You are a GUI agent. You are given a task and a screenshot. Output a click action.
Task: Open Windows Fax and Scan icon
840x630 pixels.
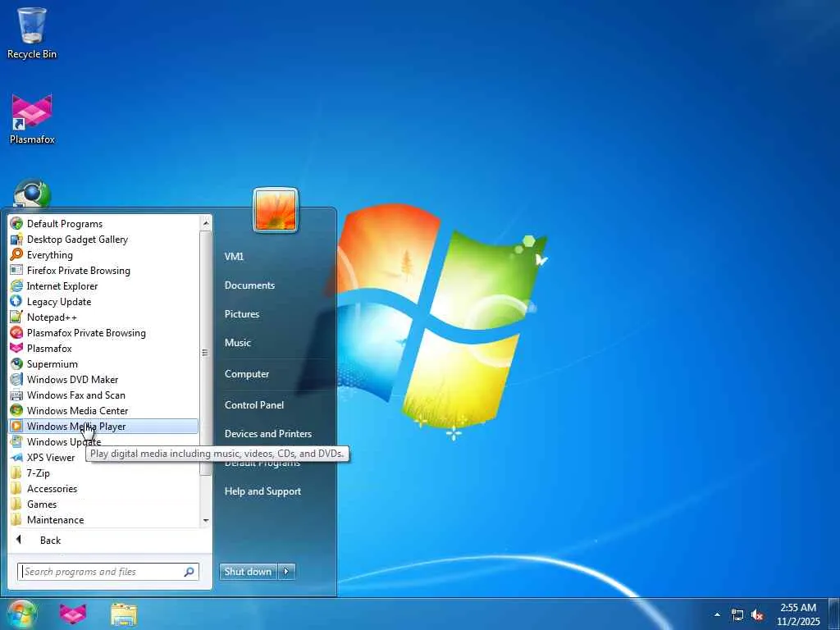click(x=16, y=395)
